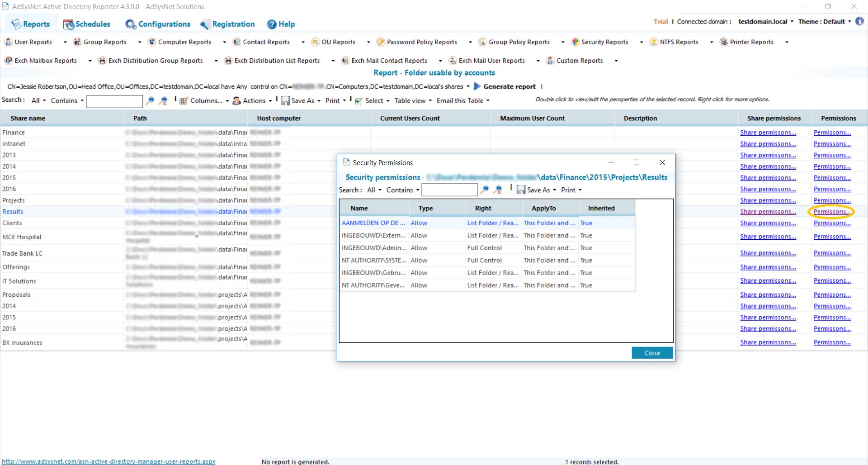Click the Printer Reports icon
Screen dimensions: 868x465
(x=724, y=42)
